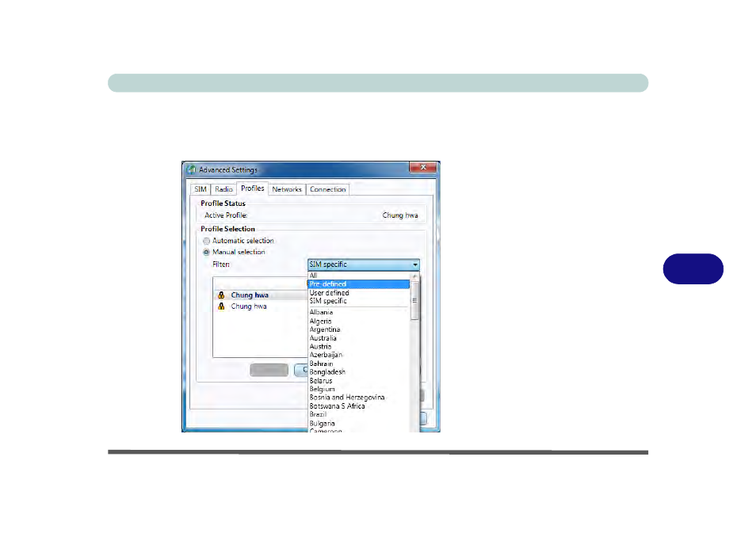756x533 pixels.
Task: Collapse the Filter combo box arrow
Action: [x=414, y=265]
